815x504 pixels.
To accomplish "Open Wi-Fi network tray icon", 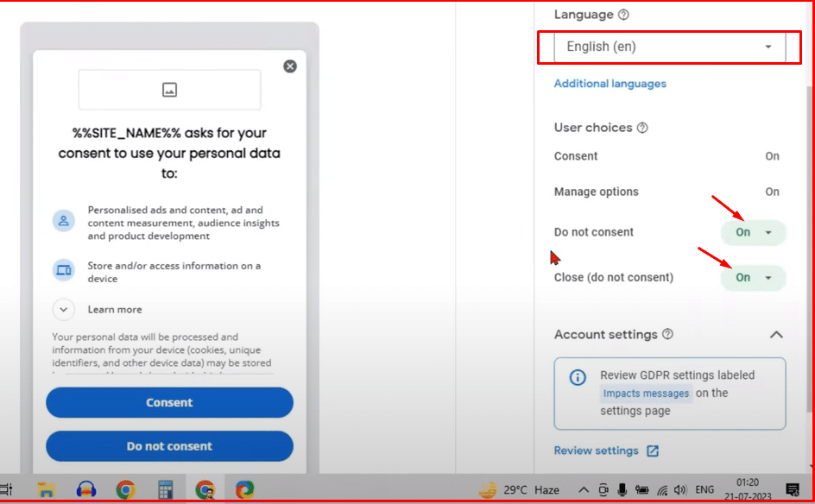I will click(662, 490).
